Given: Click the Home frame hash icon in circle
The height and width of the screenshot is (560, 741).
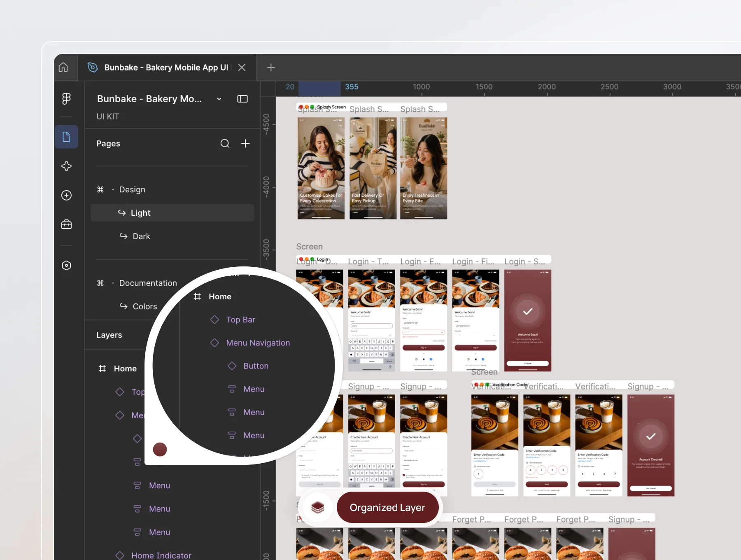Looking at the screenshot, I should coord(197,296).
